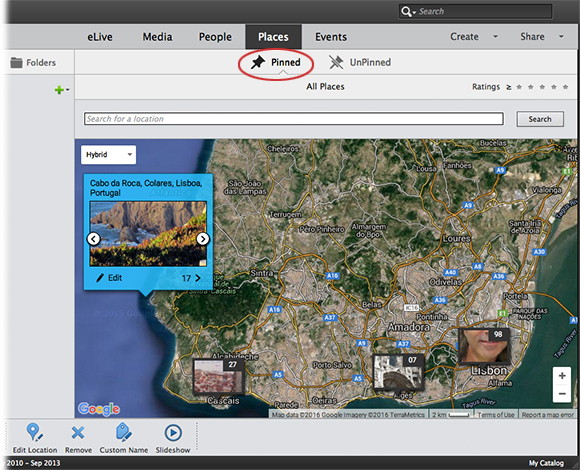
Task: Switch to the Events tab
Action: [x=331, y=37]
